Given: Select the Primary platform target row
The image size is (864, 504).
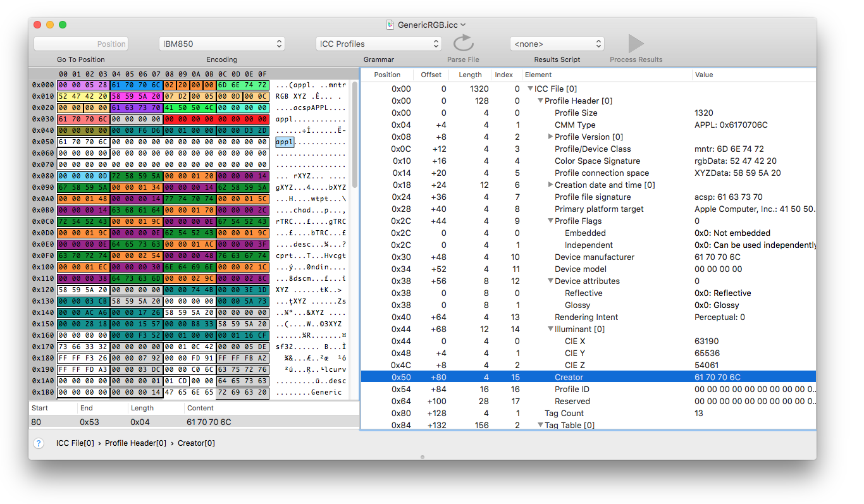Looking at the screenshot, I should [x=588, y=209].
